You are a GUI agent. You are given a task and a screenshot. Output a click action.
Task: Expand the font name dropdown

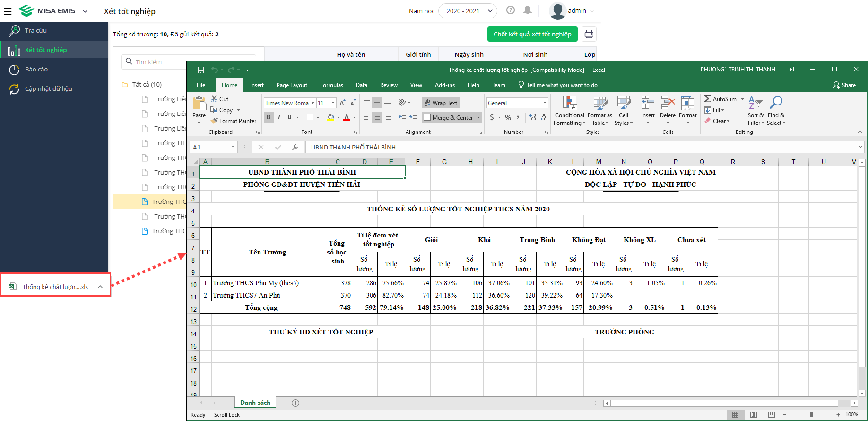(x=312, y=103)
